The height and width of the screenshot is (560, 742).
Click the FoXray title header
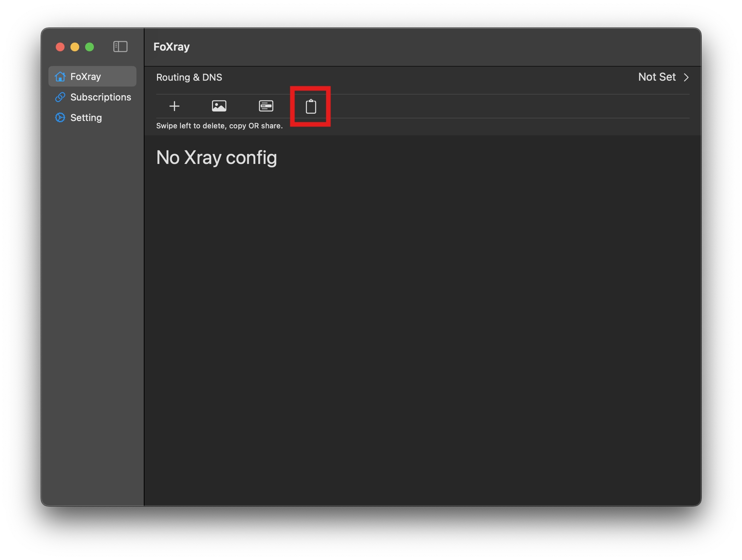(x=171, y=47)
